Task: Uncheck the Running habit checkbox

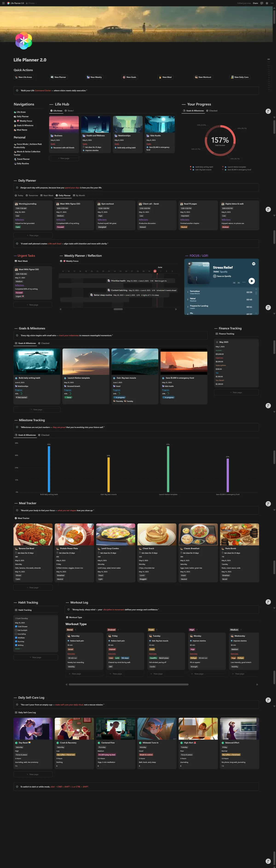Action: [16, 641]
